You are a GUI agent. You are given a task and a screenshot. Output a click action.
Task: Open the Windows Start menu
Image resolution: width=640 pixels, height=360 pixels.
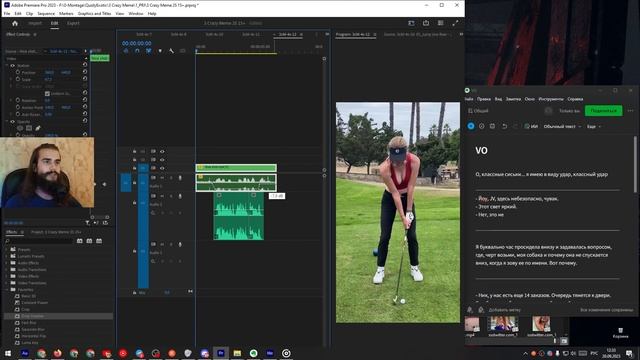coord(8,353)
